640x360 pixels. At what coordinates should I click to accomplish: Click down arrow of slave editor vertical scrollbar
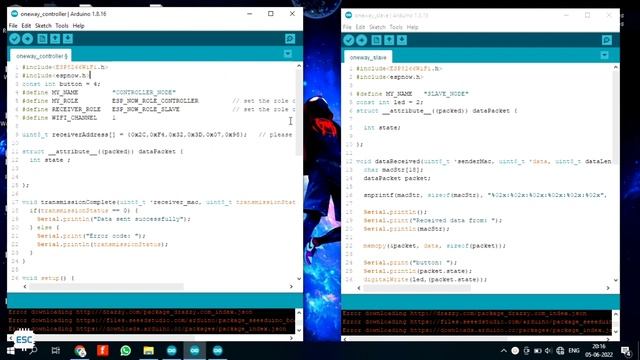[616, 280]
